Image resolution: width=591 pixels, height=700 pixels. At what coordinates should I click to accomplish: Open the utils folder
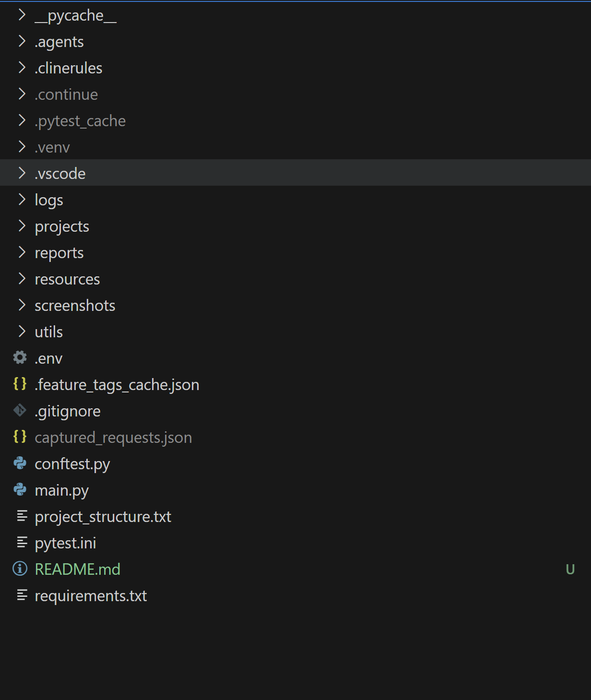pos(49,332)
